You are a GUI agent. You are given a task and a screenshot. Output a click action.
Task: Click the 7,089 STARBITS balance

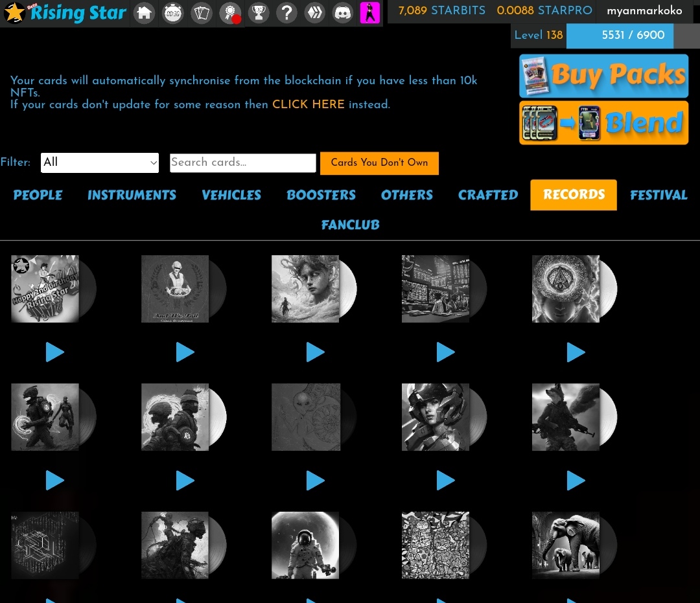tap(441, 10)
